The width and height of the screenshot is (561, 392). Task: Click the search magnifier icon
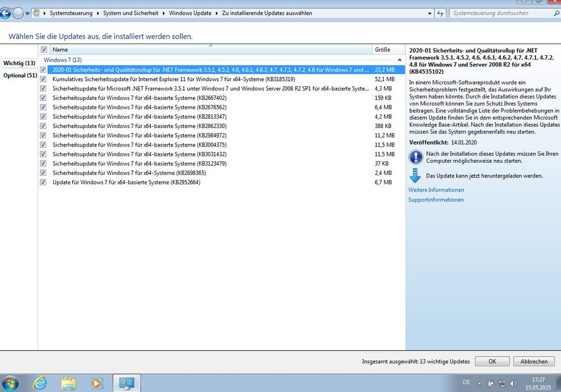click(557, 13)
